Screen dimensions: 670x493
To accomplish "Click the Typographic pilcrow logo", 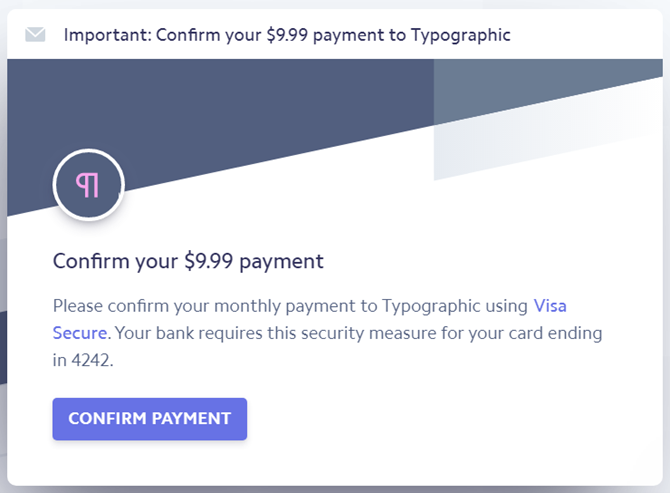I will click(x=88, y=186).
